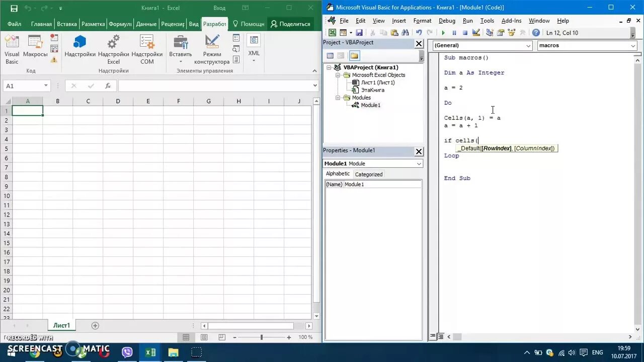Click zoom in plus button in status bar
644x362 pixels.
pos(288,337)
